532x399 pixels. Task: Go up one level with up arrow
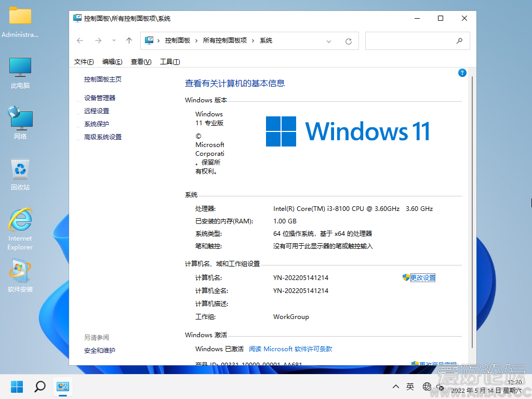[129, 41]
